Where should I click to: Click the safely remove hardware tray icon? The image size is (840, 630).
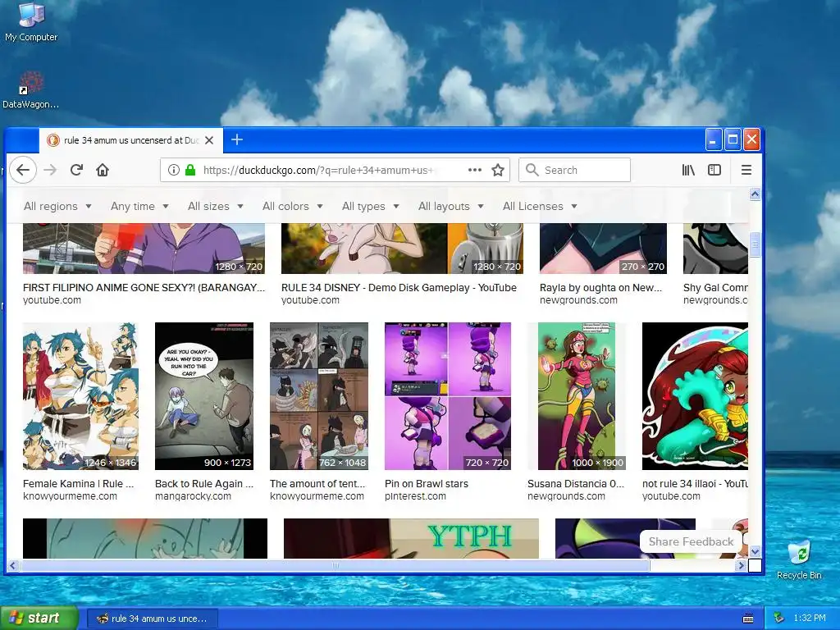tap(779, 619)
